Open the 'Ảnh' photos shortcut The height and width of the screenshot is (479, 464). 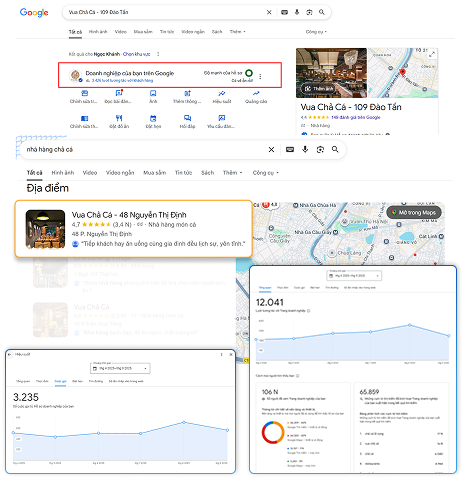[153, 97]
